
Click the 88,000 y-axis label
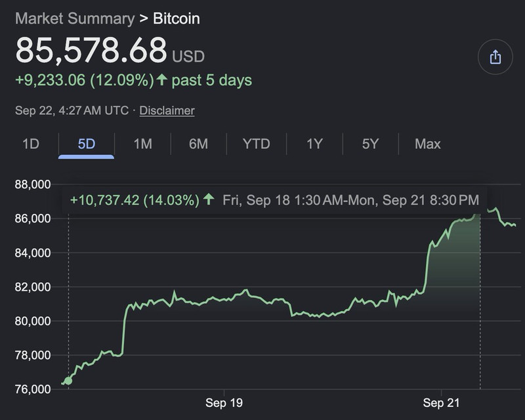[32, 184]
